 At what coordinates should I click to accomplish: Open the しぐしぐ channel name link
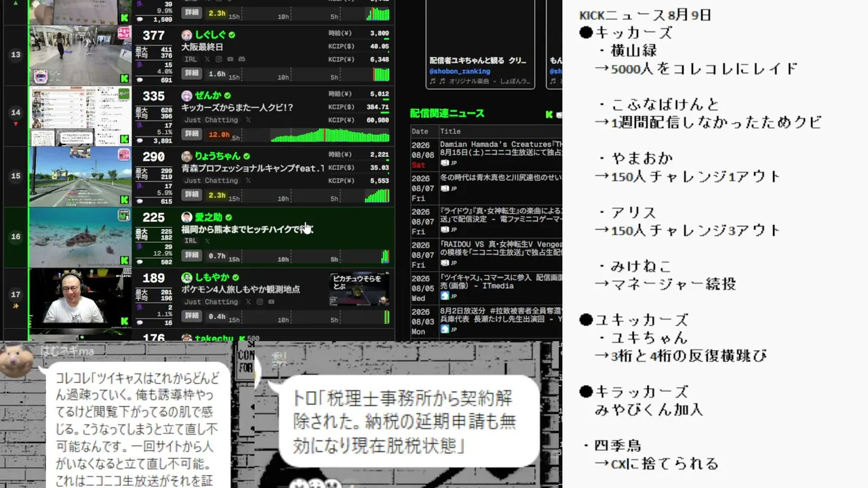[210, 35]
